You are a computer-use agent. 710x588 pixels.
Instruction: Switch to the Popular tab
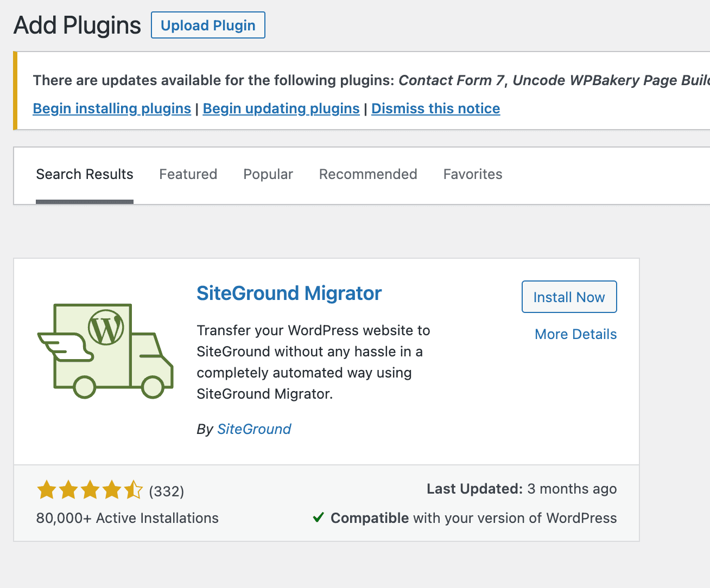tap(268, 174)
